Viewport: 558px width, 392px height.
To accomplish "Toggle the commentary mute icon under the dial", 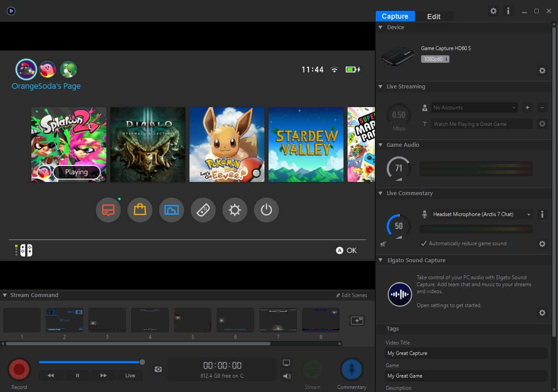I will pos(383,244).
